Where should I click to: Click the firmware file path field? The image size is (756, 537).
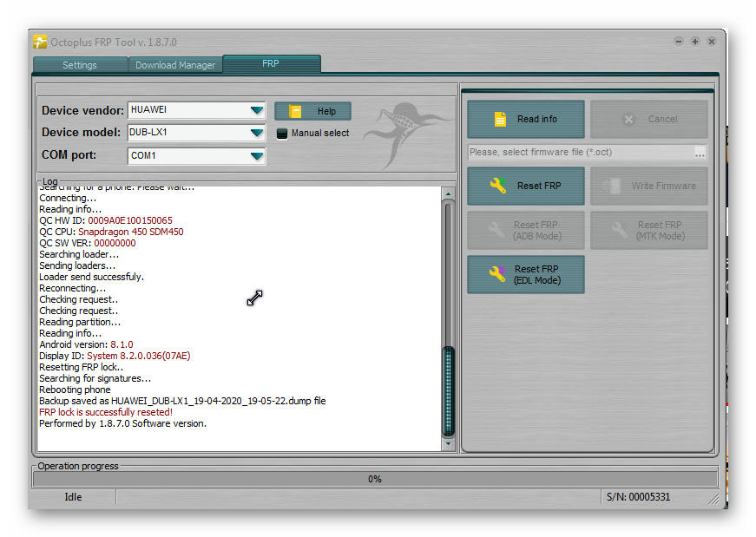pyautogui.click(x=580, y=153)
